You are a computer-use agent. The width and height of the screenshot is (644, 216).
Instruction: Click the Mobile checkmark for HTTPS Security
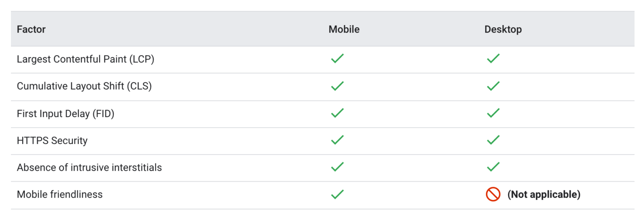(337, 140)
